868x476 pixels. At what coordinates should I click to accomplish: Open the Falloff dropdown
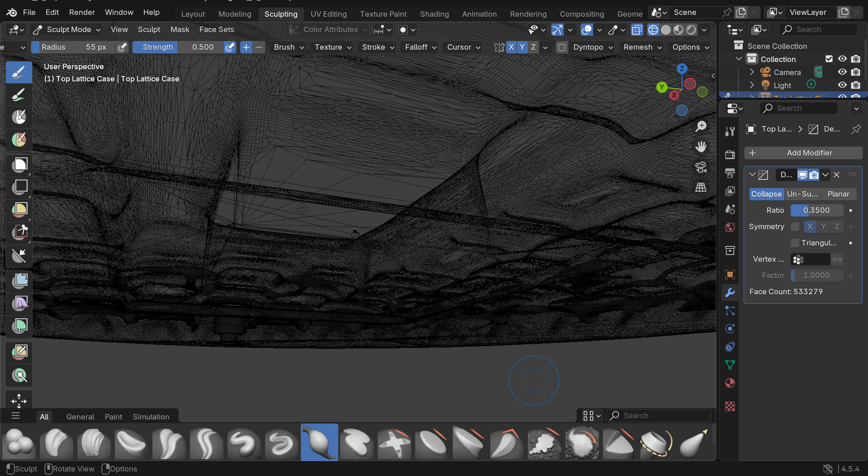(x=421, y=47)
